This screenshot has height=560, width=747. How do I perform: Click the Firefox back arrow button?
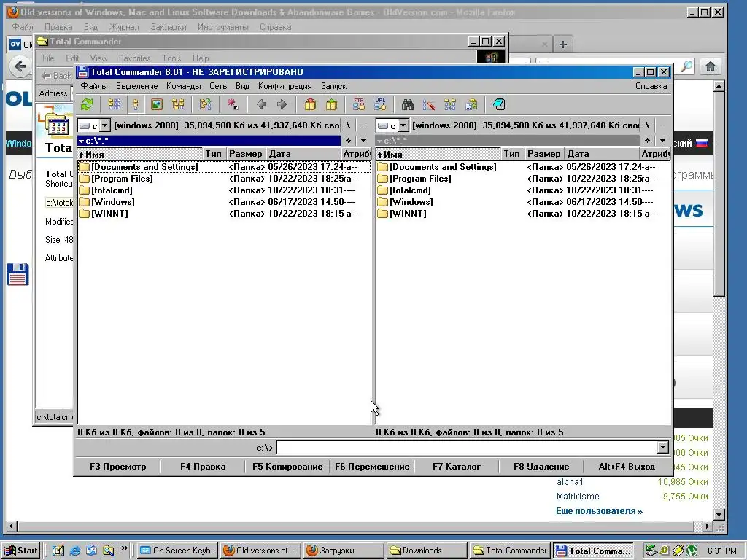[20, 66]
